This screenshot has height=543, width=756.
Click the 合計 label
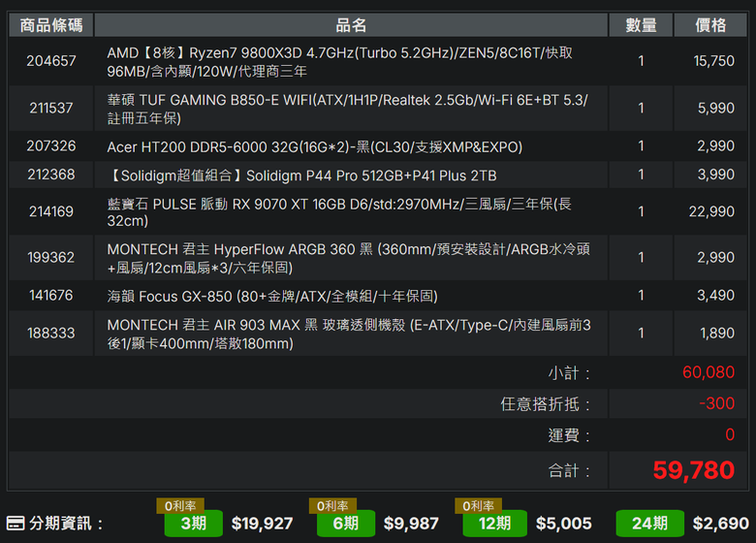(569, 470)
